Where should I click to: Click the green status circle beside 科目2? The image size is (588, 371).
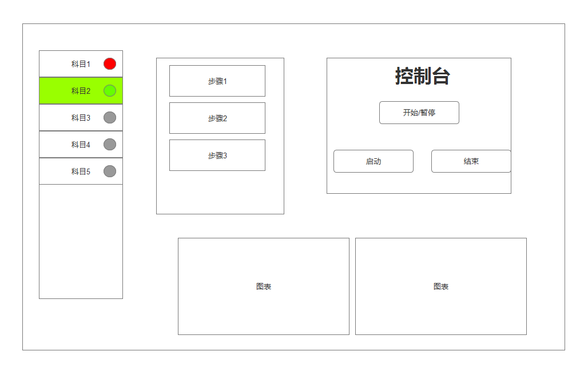110,91
